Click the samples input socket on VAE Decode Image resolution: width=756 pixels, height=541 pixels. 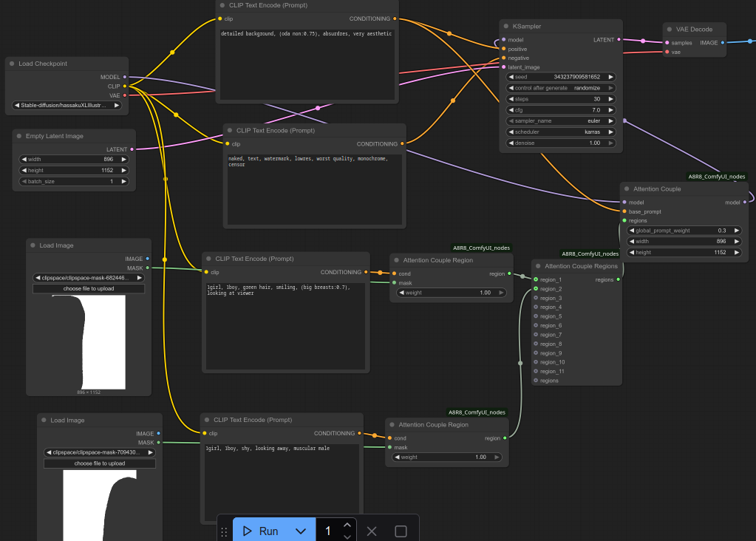coord(667,42)
